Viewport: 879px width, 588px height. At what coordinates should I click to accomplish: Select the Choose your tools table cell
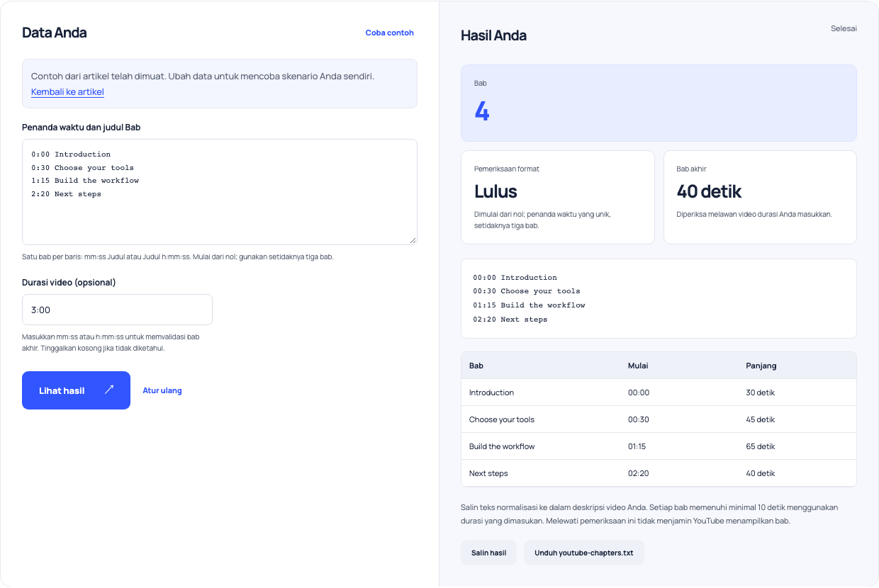point(502,419)
